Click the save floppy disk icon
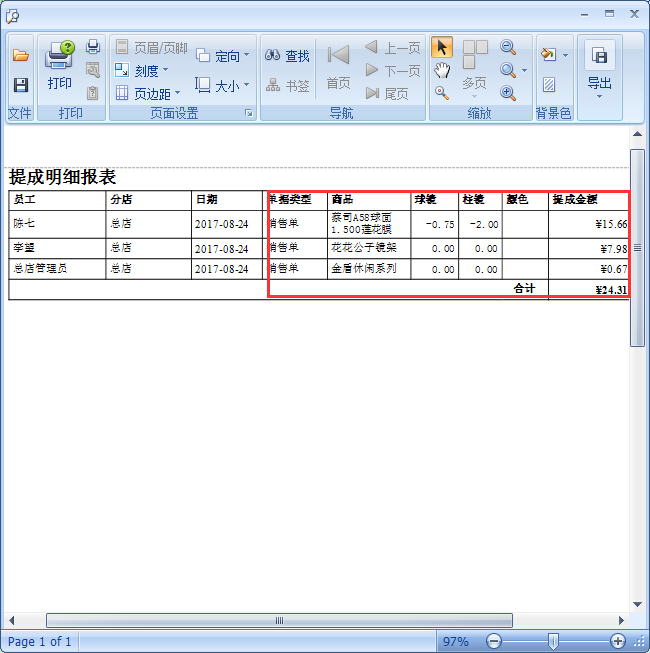This screenshot has height=653, width=650. (x=20, y=86)
